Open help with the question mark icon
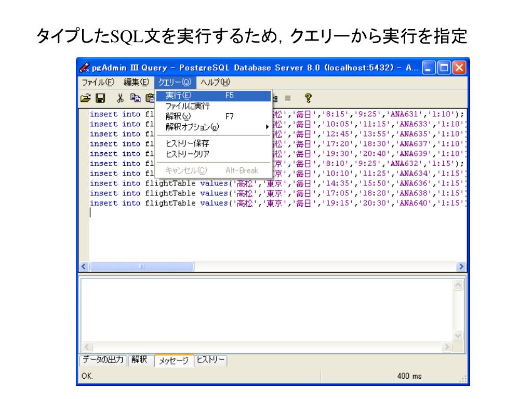This screenshot has height=399, width=532. coord(308,98)
